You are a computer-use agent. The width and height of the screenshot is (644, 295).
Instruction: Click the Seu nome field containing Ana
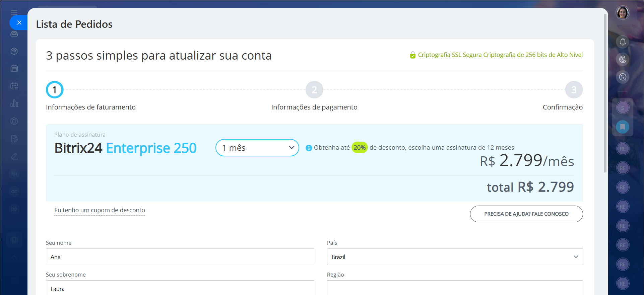pos(180,257)
